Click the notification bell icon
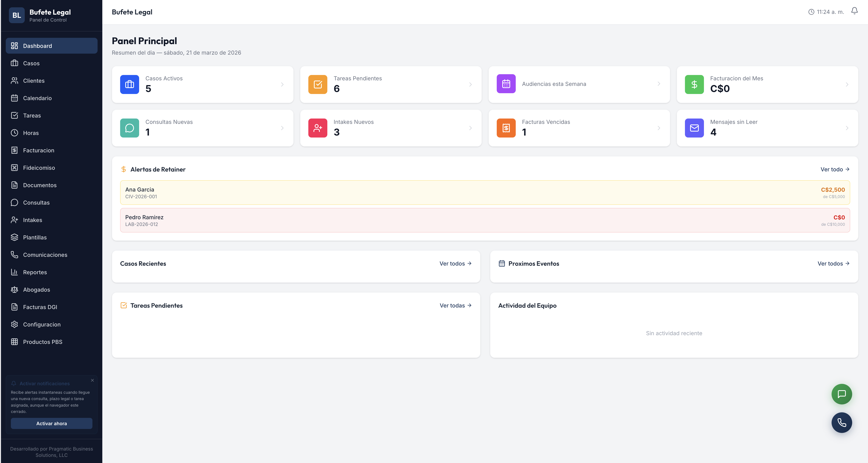Screen dimensions: 868x463 click(854, 11)
